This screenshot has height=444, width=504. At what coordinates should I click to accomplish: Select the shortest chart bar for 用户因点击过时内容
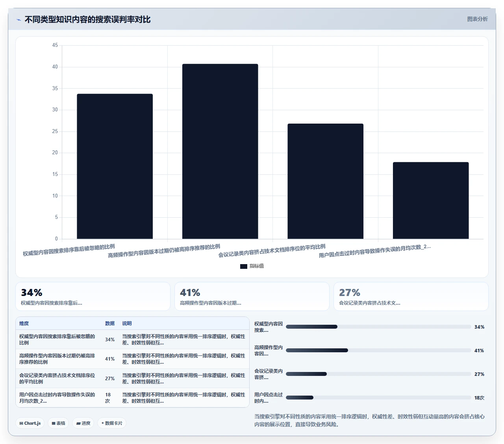point(431,200)
